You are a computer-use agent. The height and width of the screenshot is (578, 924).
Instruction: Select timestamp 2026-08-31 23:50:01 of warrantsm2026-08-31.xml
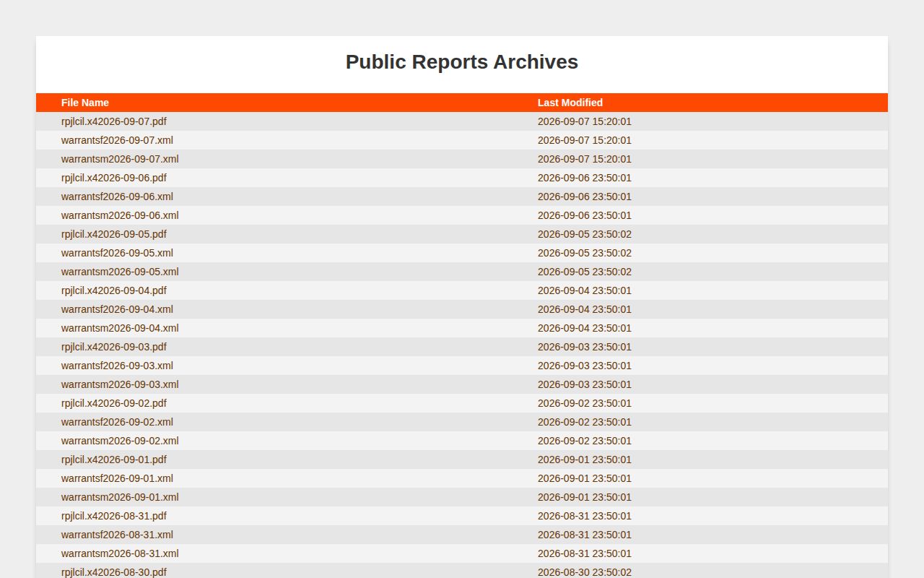pos(585,553)
